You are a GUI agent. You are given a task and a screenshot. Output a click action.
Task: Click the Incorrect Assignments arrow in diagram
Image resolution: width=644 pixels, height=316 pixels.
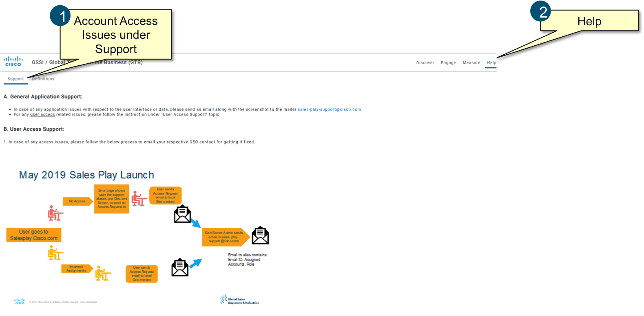[77, 269]
